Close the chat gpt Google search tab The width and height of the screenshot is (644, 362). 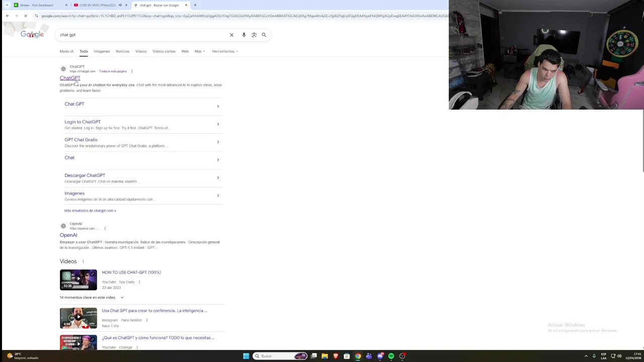coord(186,5)
